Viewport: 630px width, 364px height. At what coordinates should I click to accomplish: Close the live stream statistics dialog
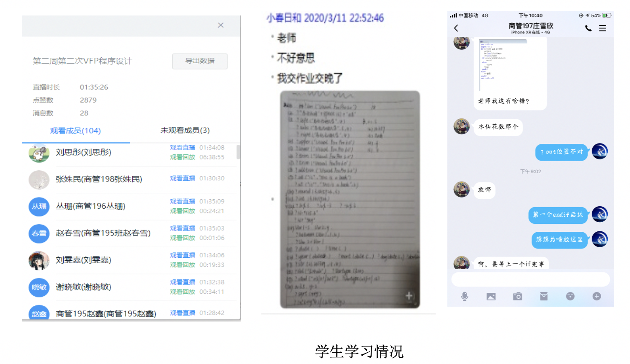(x=221, y=25)
